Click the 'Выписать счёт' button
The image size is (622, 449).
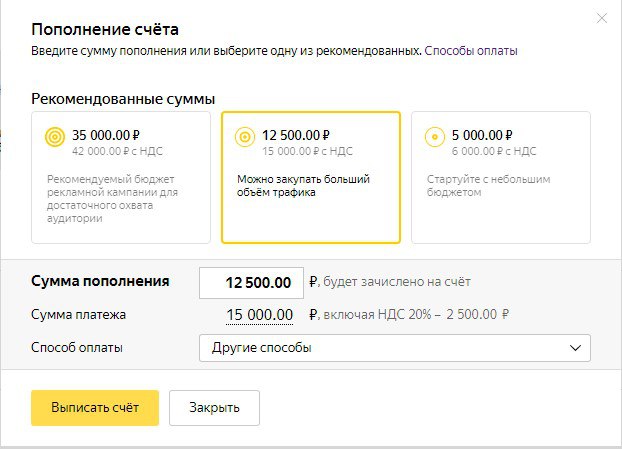pyautogui.click(x=95, y=408)
